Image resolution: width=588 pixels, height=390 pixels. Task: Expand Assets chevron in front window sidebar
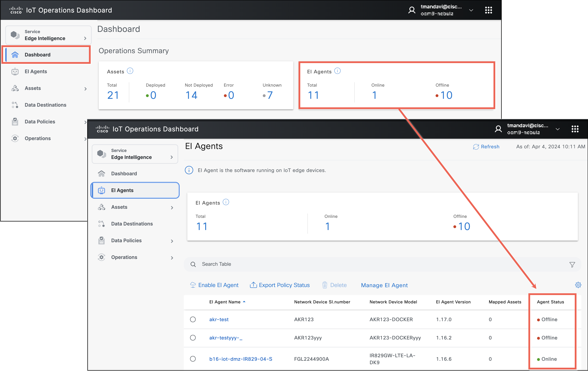[x=172, y=208]
